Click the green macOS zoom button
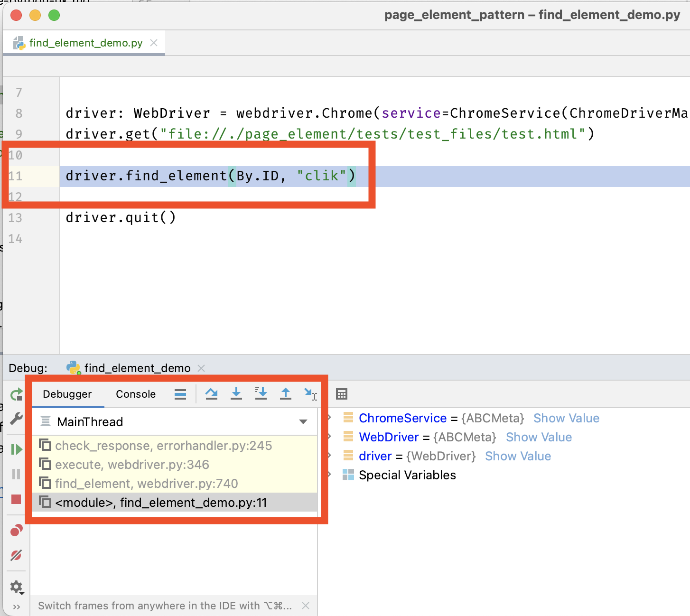 click(x=54, y=15)
